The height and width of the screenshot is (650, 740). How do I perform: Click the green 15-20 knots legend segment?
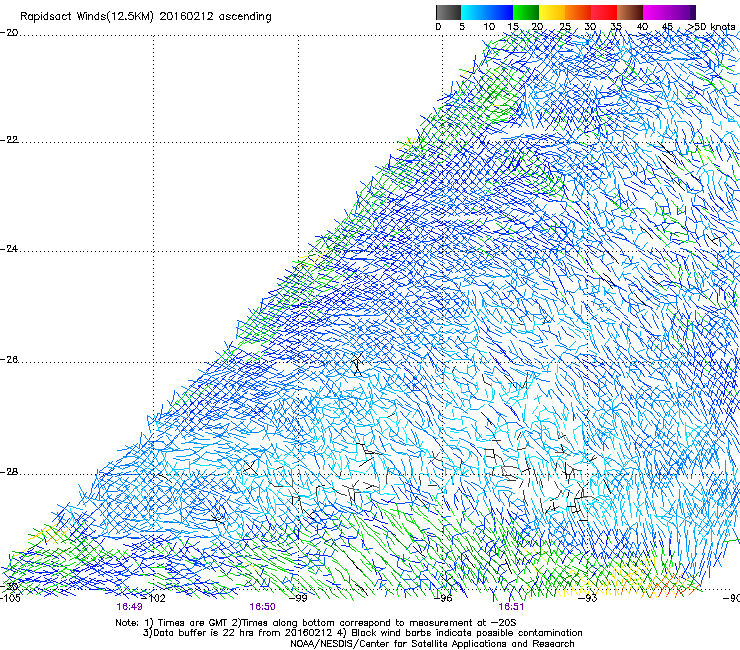click(x=526, y=12)
